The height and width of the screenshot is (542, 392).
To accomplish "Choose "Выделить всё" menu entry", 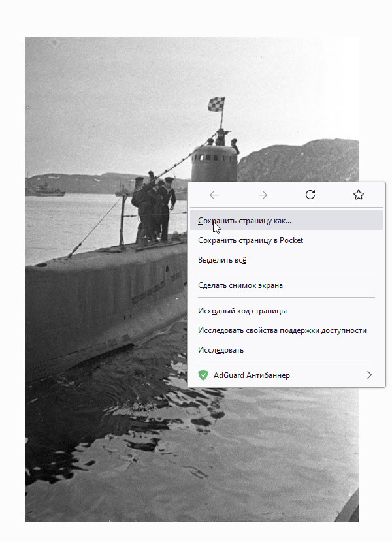I will pyautogui.click(x=286, y=260).
